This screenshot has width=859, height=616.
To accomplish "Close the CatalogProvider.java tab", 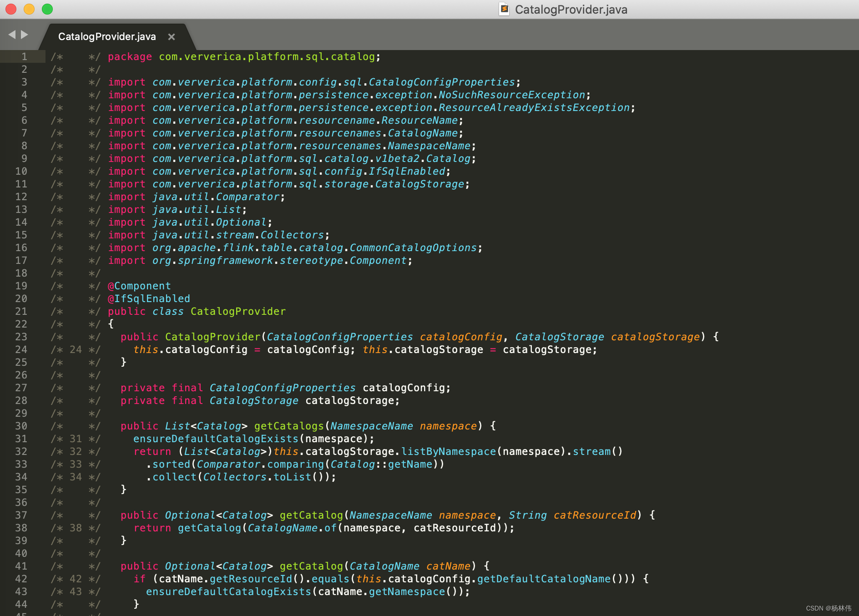I will click(x=172, y=37).
